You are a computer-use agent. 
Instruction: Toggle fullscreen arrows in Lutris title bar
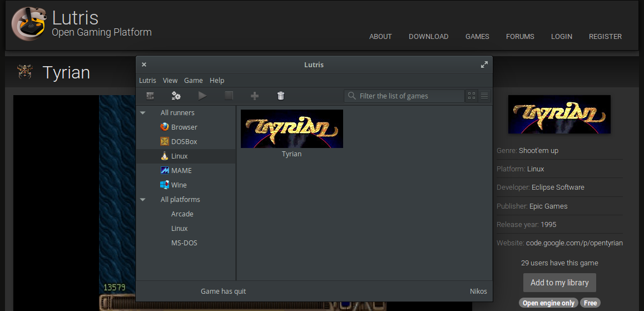pyautogui.click(x=484, y=65)
